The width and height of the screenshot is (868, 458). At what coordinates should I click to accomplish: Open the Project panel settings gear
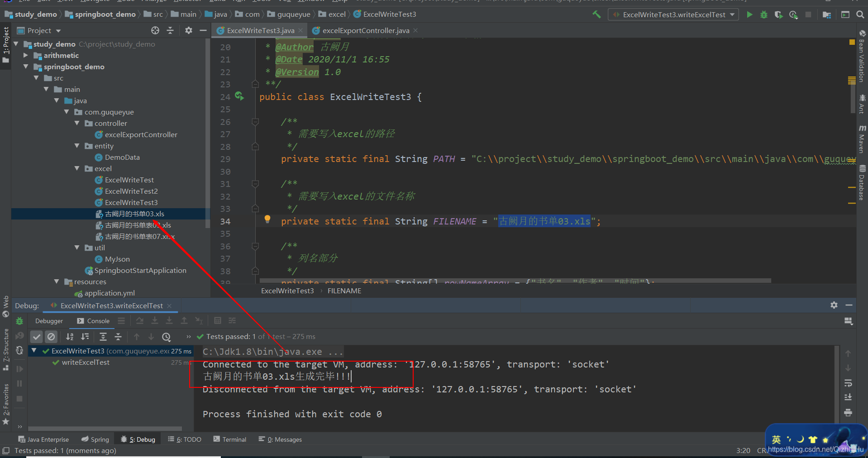coord(189,30)
